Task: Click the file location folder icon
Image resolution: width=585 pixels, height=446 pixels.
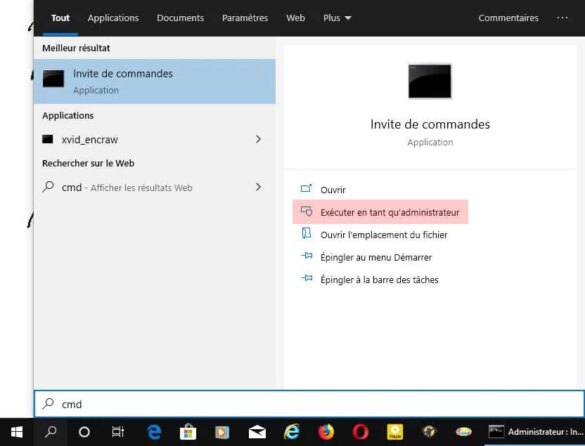Action: tap(306, 233)
